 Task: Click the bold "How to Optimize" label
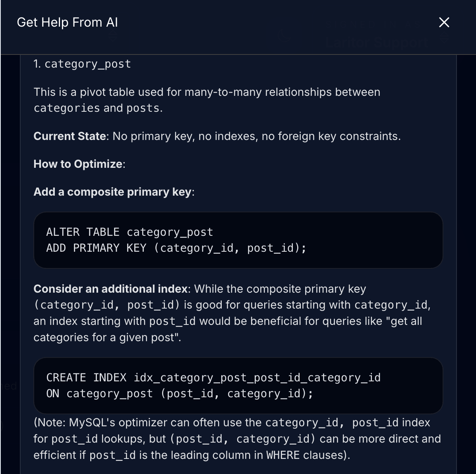click(x=78, y=164)
